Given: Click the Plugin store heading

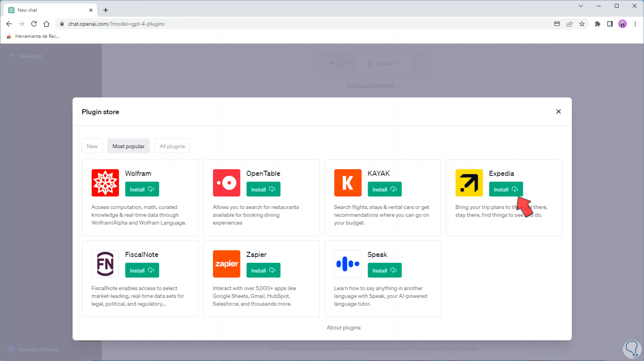Looking at the screenshot, I should click(x=100, y=112).
